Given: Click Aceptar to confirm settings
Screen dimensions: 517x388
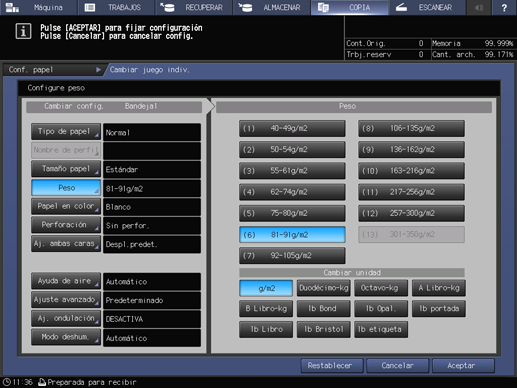Looking at the screenshot, I should click(463, 366).
